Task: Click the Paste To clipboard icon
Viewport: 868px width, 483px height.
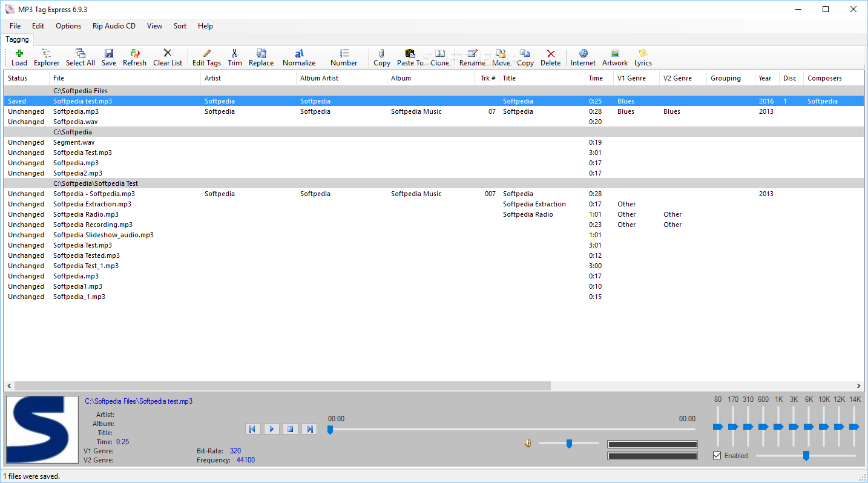Action: pos(410,54)
